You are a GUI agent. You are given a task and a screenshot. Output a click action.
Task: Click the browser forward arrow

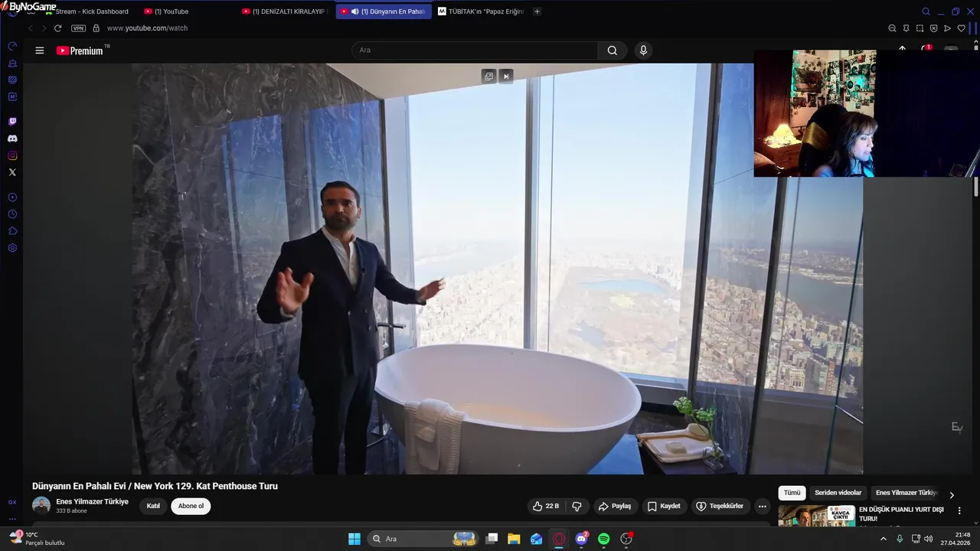pos(44,28)
